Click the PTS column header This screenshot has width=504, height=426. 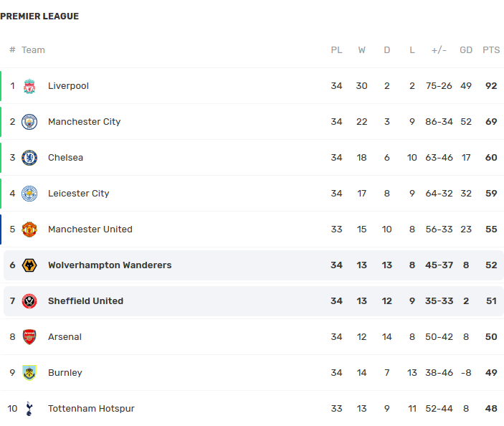tap(491, 49)
